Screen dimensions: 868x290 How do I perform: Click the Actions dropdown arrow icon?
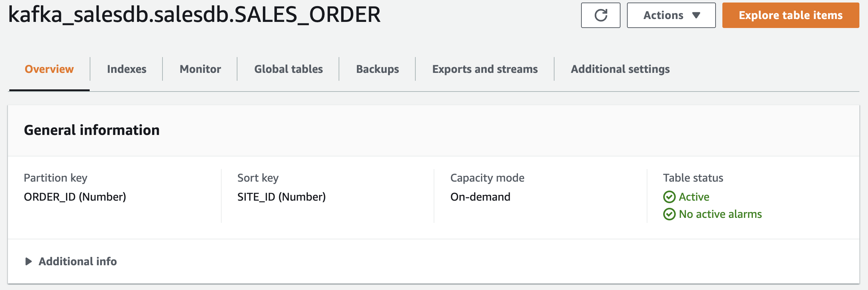(x=696, y=15)
